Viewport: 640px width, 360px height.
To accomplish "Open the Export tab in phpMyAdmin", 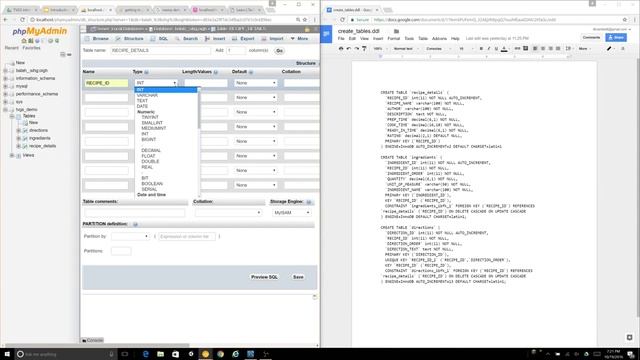I will (244, 39).
